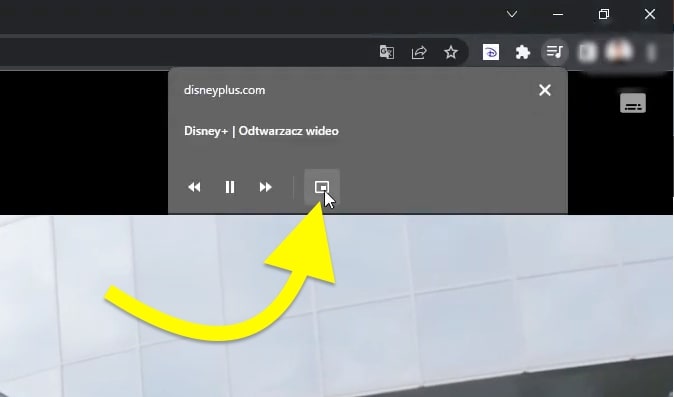Screen dimensions: 674x397
Task: Fast forward the video in media popup
Action: click(266, 187)
